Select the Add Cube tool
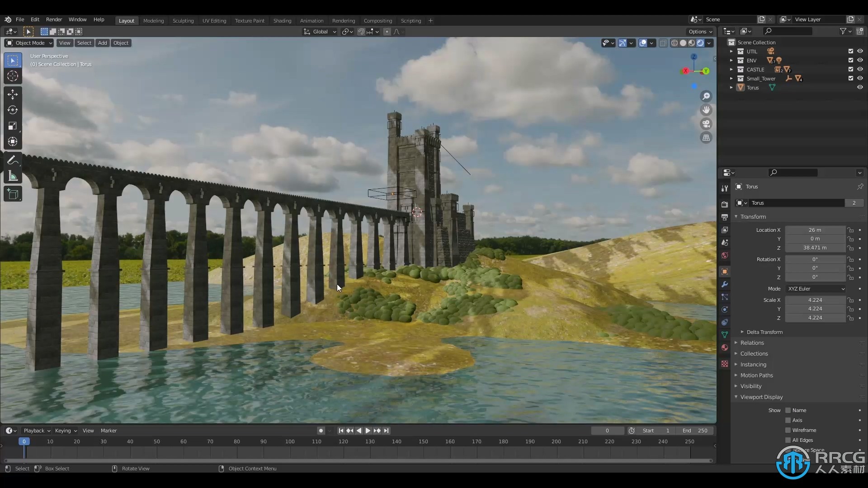Viewport: 868px width, 488px height. pyautogui.click(x=13, y=194)
